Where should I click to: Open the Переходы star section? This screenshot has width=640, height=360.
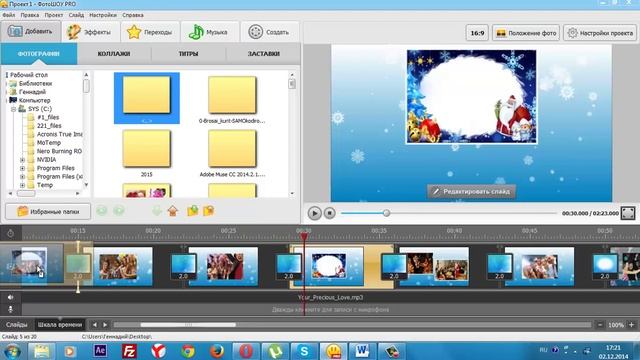(x=150, y=32)
